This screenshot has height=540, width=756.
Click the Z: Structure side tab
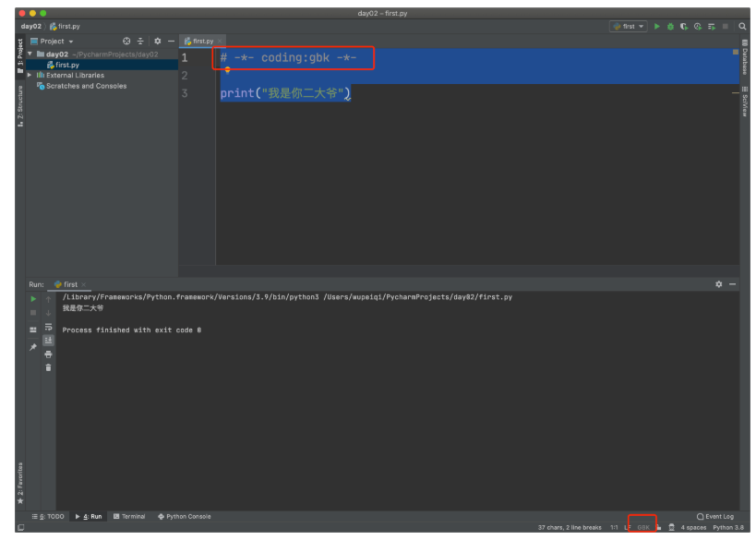pos(20,106)
